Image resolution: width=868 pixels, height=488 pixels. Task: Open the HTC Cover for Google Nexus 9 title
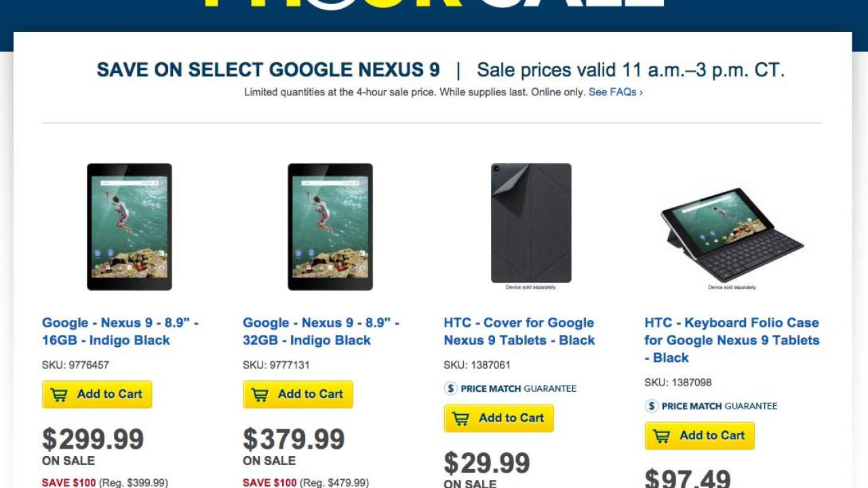pos(519,331)
